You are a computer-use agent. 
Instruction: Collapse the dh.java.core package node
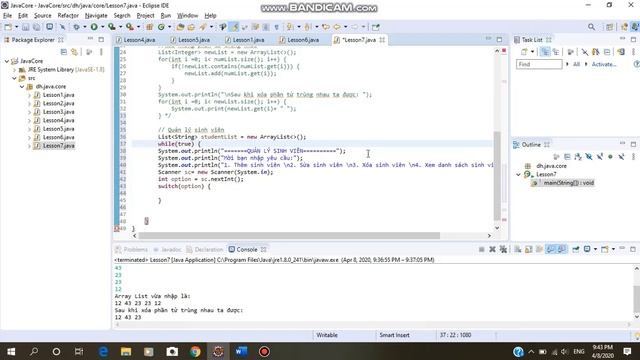coord(22,87)
